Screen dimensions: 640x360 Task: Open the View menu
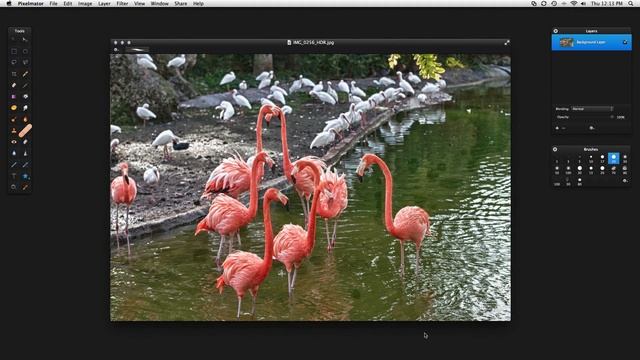[x=140, y=4]
